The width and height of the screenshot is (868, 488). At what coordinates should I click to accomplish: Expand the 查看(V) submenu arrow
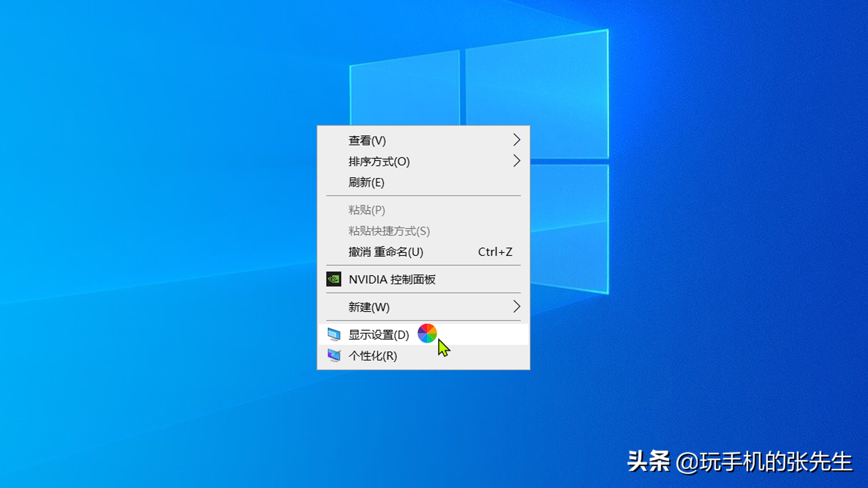point(516,140)
